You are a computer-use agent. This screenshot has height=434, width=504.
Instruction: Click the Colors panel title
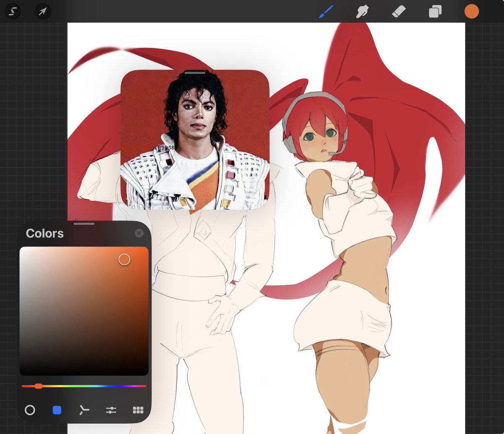pos(45,234)
